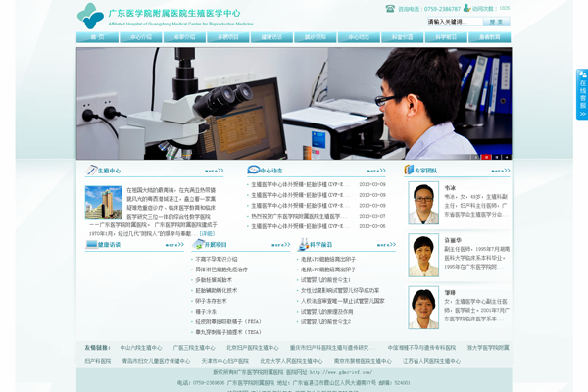Click the book icon next to 专家团队

409,170
